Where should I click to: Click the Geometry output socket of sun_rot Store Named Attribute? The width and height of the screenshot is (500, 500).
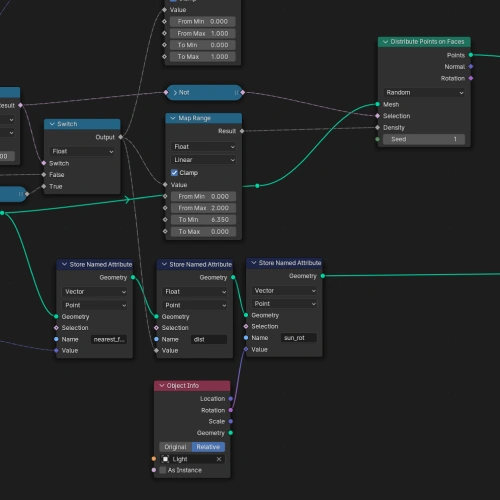323,276
